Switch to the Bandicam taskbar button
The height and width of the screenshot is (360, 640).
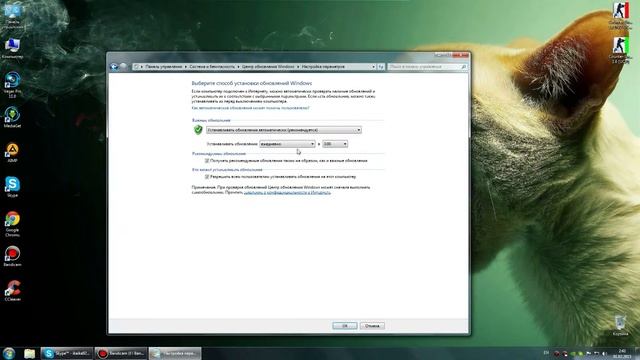coord(121,353)
